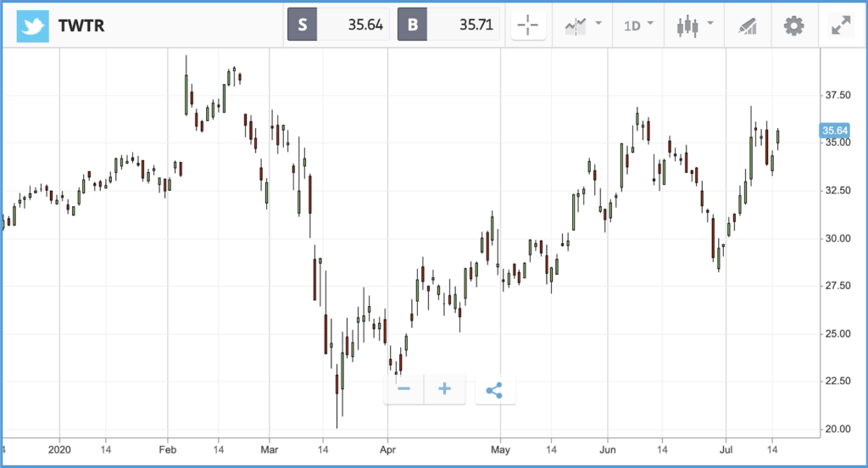This screenshot has height=468, width=868.
Task: Activate the crosshair cursor tool
Action: (x=528, y=25)
